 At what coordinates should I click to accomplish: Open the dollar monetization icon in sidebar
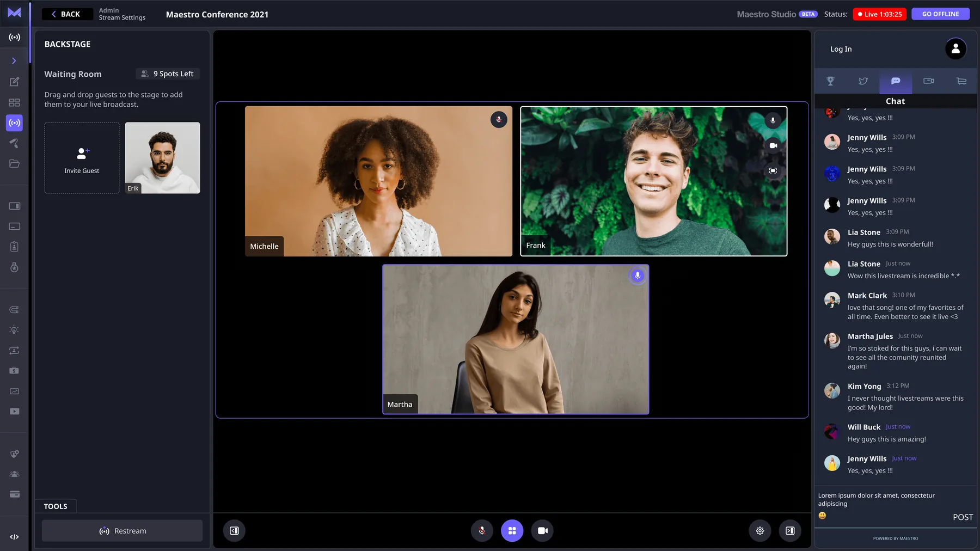click(x=14, y=371)
